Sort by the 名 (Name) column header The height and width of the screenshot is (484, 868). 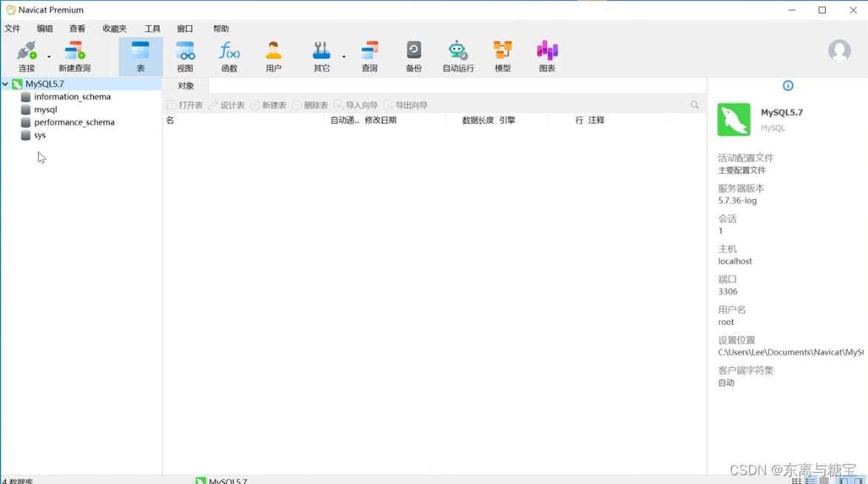point(243,120)
